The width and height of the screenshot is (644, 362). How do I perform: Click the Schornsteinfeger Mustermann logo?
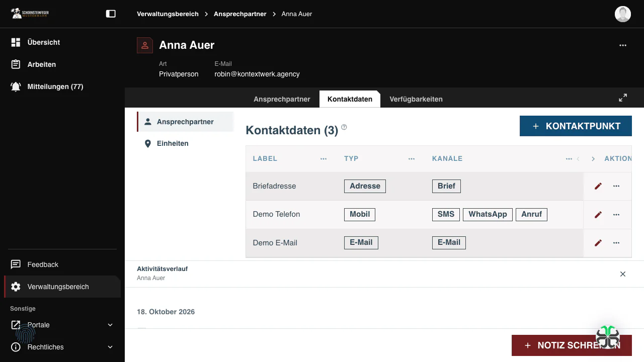coord(30,14)
